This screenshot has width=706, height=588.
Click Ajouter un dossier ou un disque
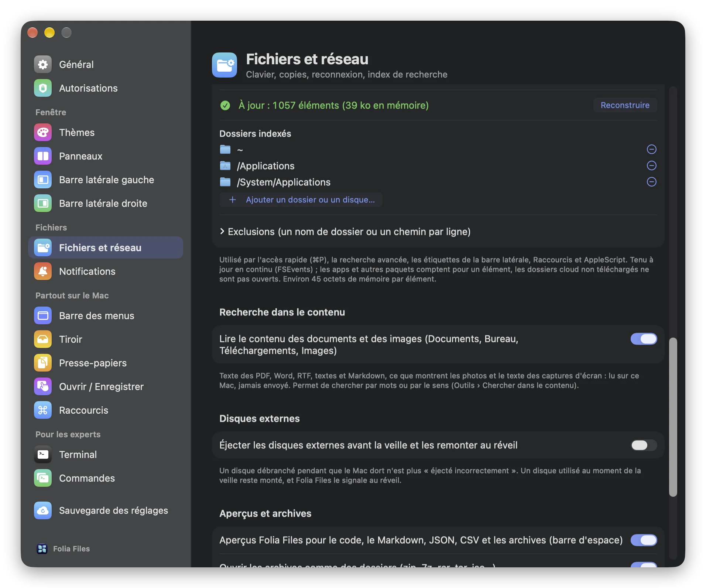pyautogui.click(x=301, y=200)
